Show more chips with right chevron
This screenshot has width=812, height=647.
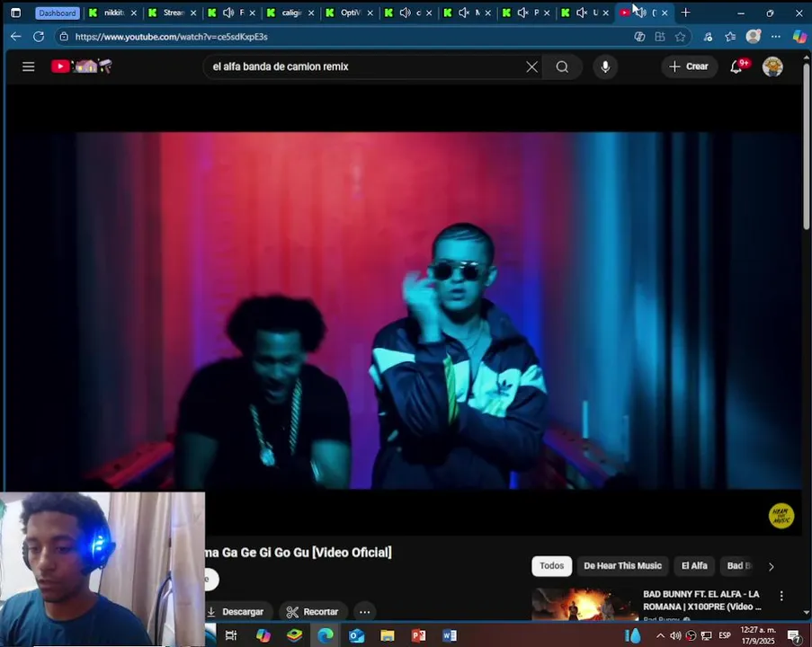(x=772, y=566)
